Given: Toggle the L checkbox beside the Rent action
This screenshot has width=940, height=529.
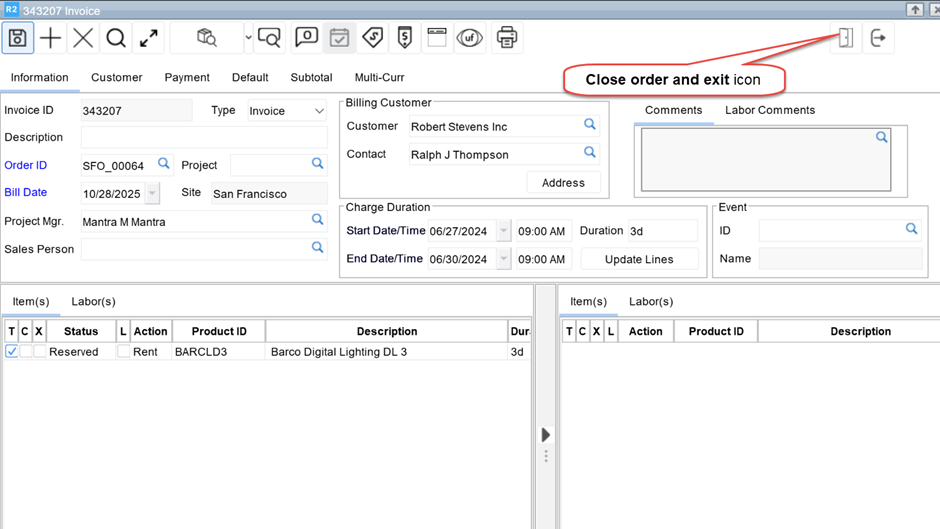Looking at the screenshot, I should 123,352.
